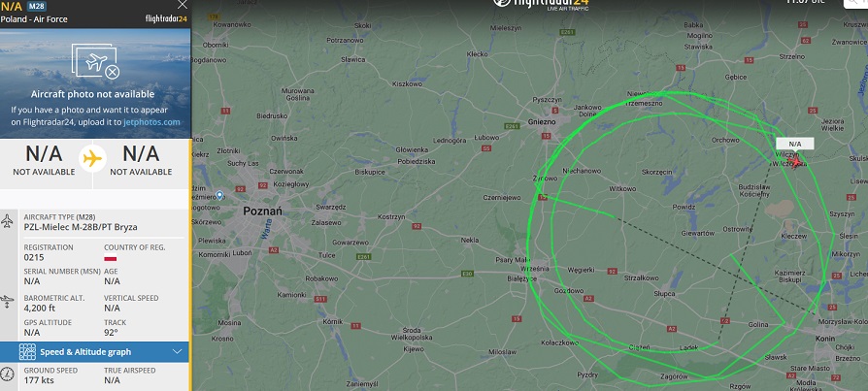Click the blue location pin west of Poznań
This screenshot has width=868, height=391.
(219, 195)
